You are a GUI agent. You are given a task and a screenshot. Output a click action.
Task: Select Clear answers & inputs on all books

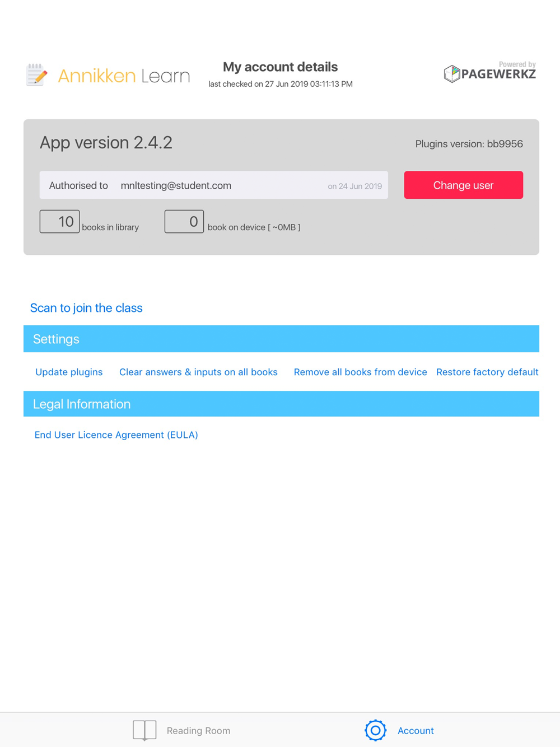(x=198, y=372)
